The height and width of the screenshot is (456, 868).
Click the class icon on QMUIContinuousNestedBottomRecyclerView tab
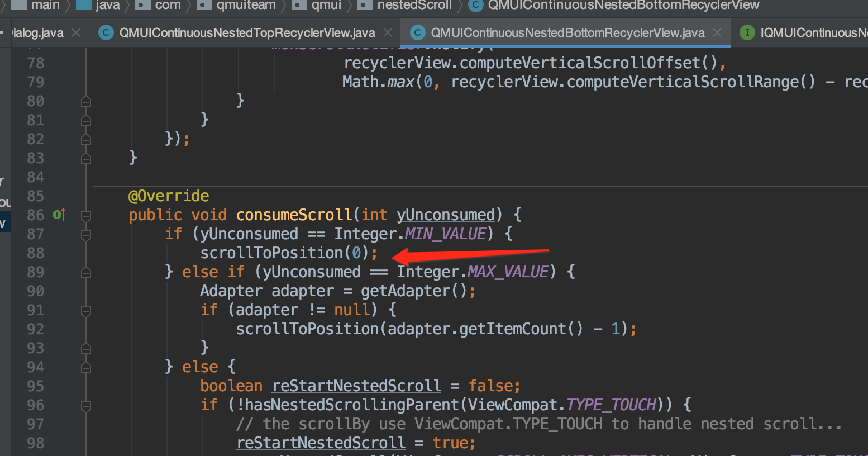pos(417,32)
